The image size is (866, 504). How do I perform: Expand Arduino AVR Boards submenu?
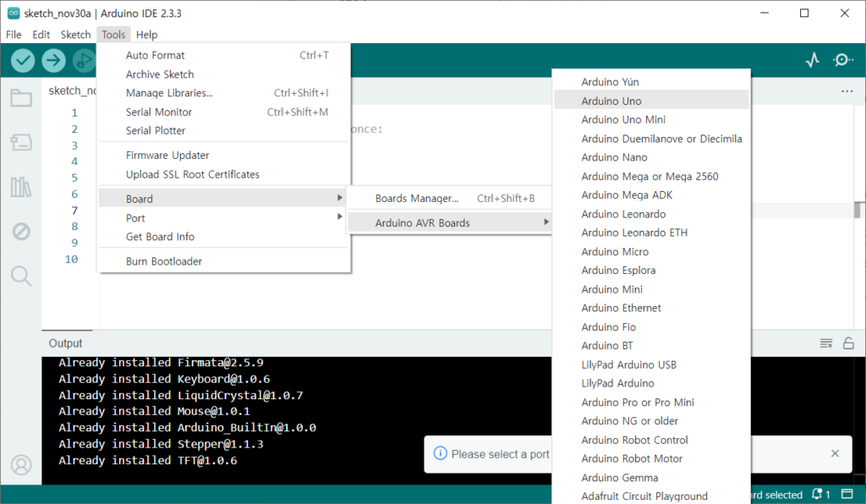pos(450,223)
